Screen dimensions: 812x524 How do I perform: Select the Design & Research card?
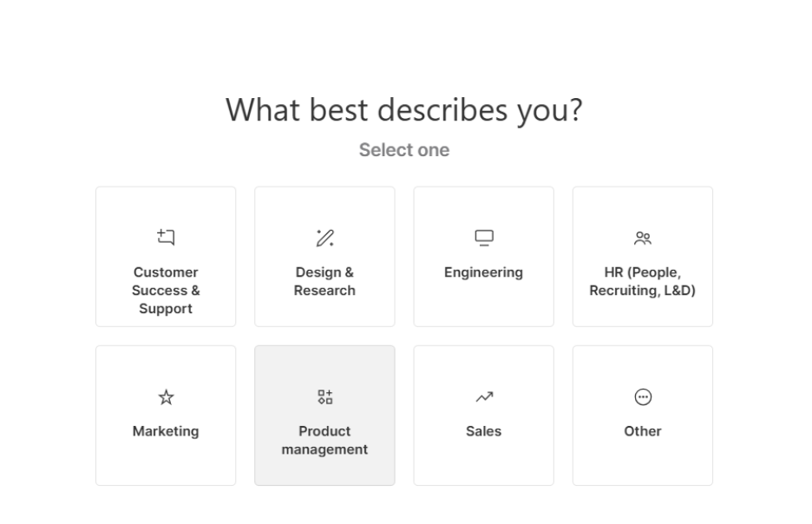click(324, 256)
